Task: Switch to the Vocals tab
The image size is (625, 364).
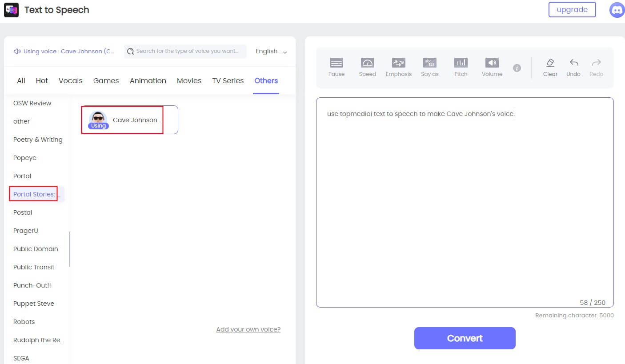Action: click(71, 80)
